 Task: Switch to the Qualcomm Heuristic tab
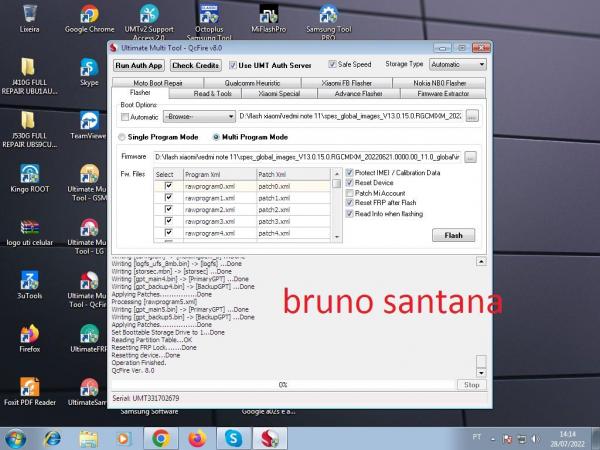click(252, 83)
